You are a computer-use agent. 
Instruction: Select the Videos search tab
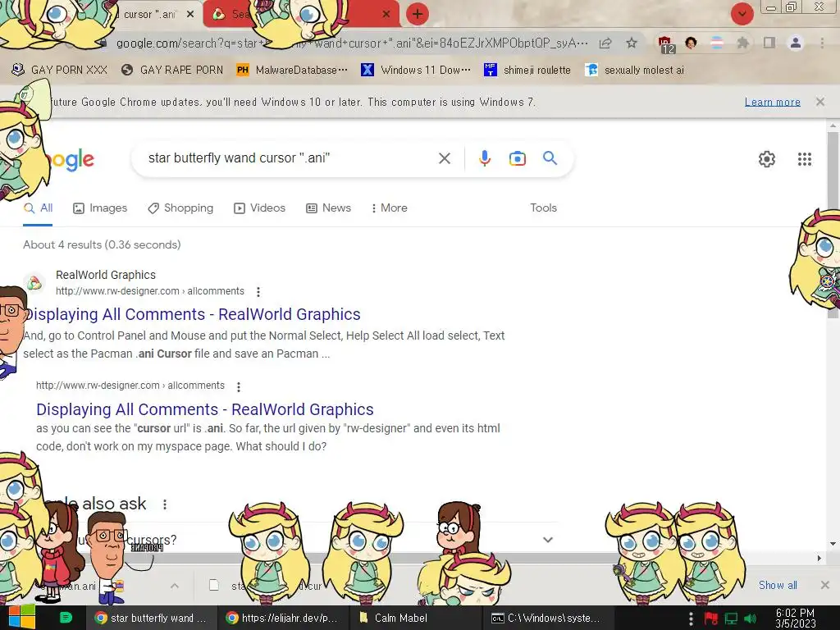click(x=260, y=208)
